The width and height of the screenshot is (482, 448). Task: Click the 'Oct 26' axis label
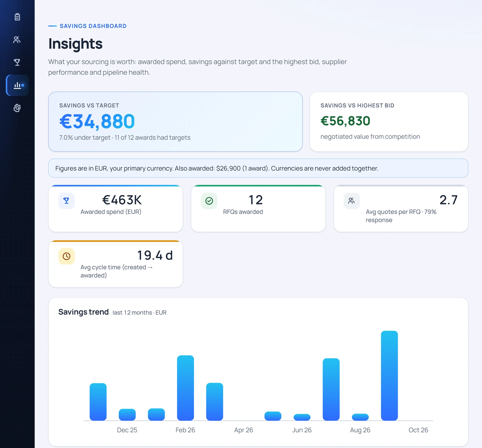tap(418, 430)
